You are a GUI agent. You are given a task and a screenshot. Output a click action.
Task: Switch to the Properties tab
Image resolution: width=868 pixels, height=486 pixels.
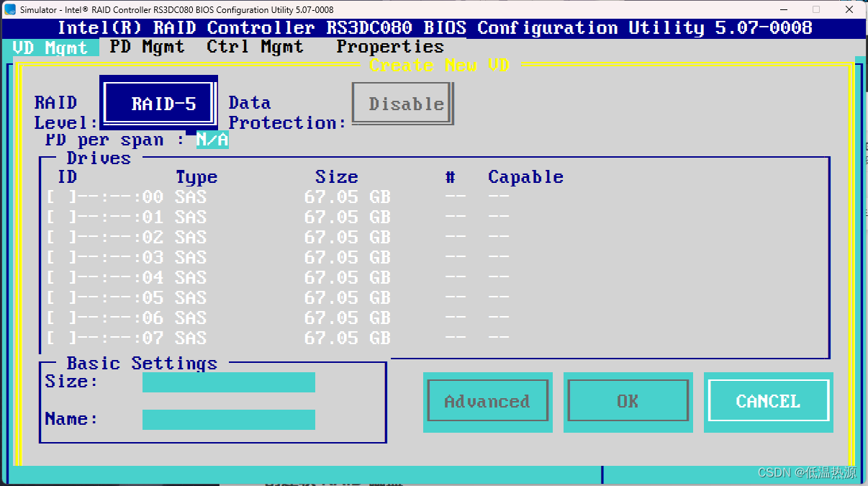(389, 47)
